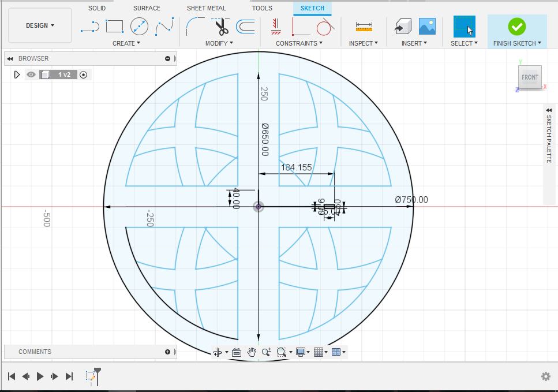Collapse browser using double-arrow icon

coord(10,59)
